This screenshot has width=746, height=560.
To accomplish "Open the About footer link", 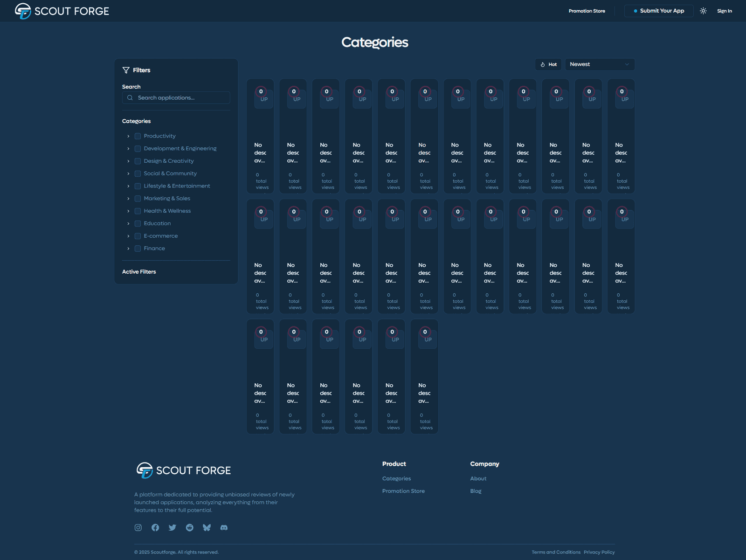I will tap(478, 478).
